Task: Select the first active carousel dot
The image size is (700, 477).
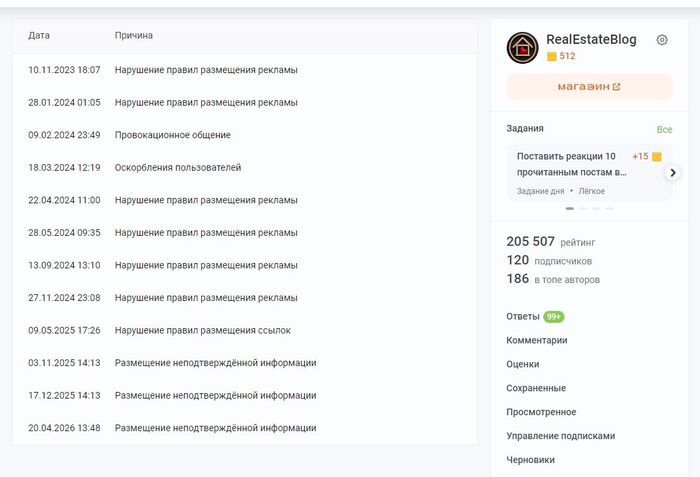Action: coord(570,209)
